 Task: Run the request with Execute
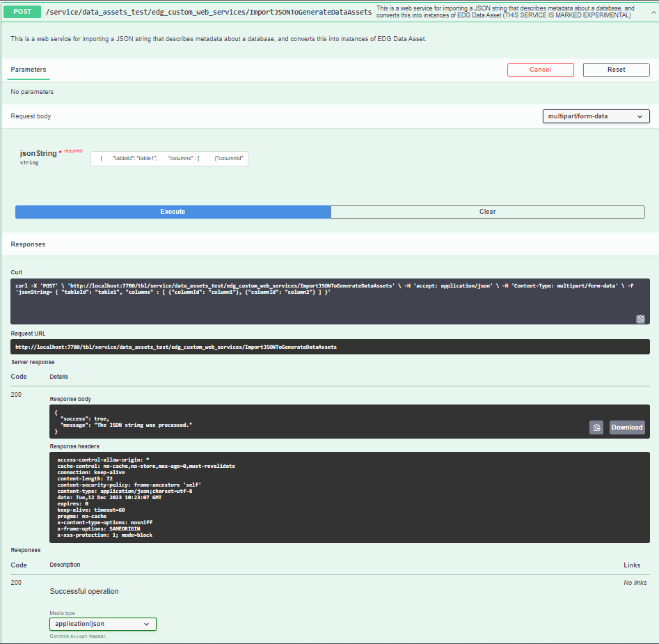(x=173, y=212)
